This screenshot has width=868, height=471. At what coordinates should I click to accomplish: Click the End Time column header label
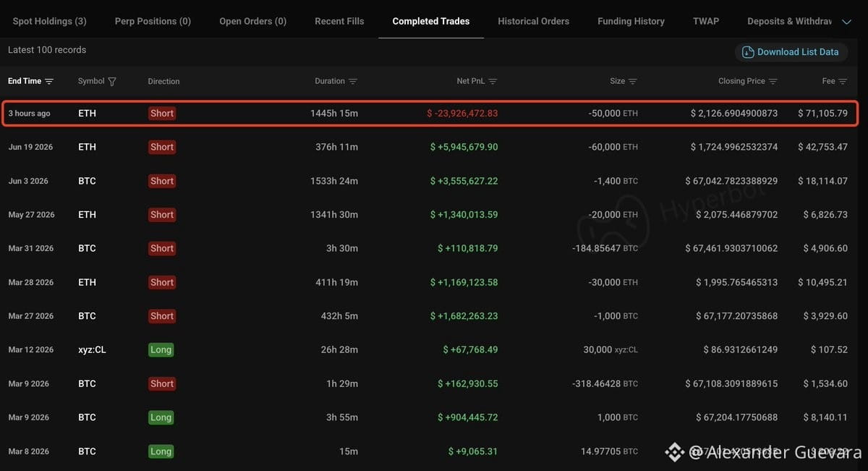coord(25,81)
